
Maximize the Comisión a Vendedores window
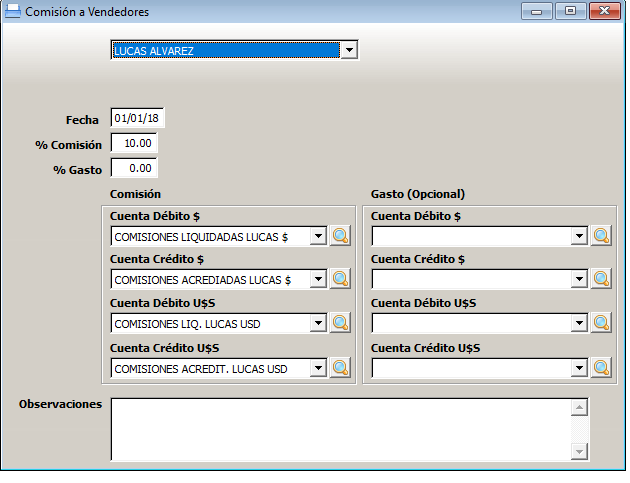pyautogui.click(x=571, y=11)
